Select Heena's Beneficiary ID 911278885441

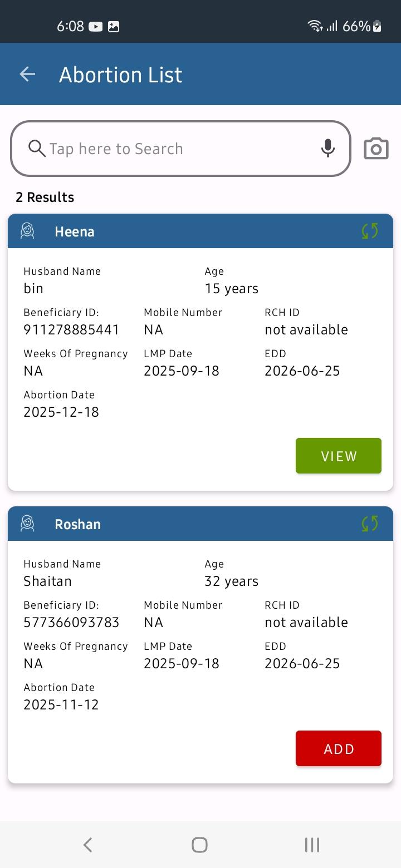click(71, 329)
